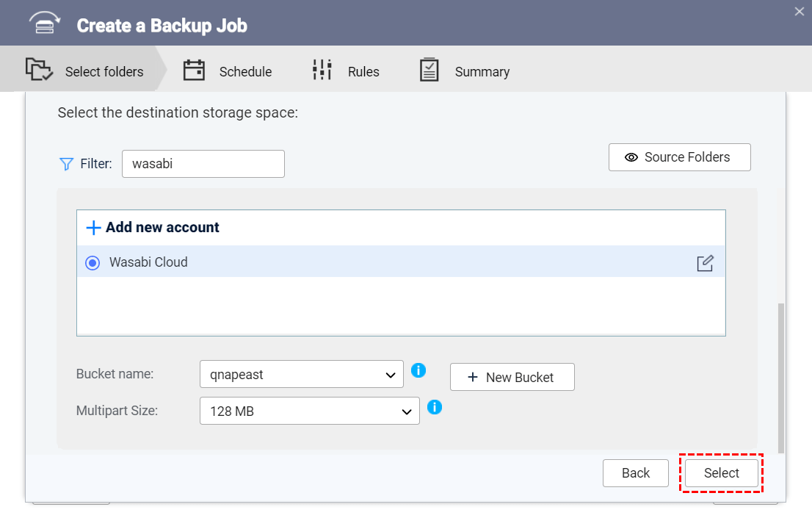Screen dimensions: 812x518
Task: Open the Rules step tab
Action: coord(363,72)
